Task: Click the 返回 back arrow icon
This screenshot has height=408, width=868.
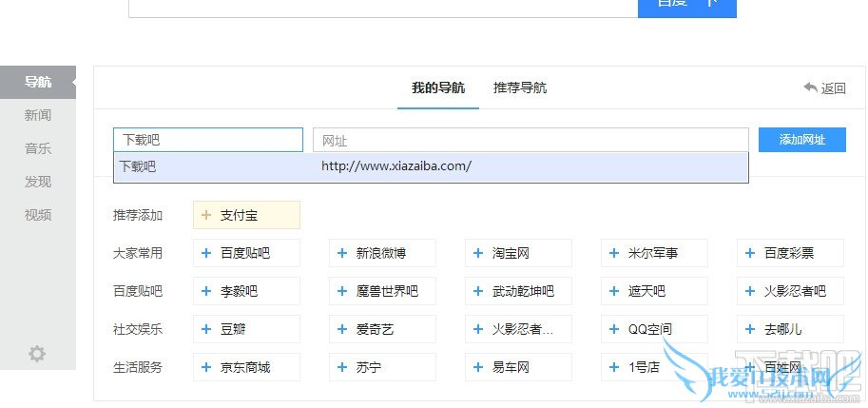Action: pos(810,87)
